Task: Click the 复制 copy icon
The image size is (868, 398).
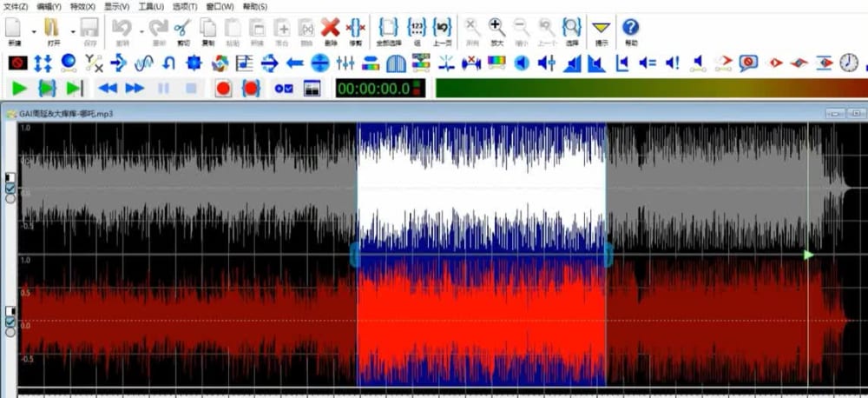Action: pos(208,28)
